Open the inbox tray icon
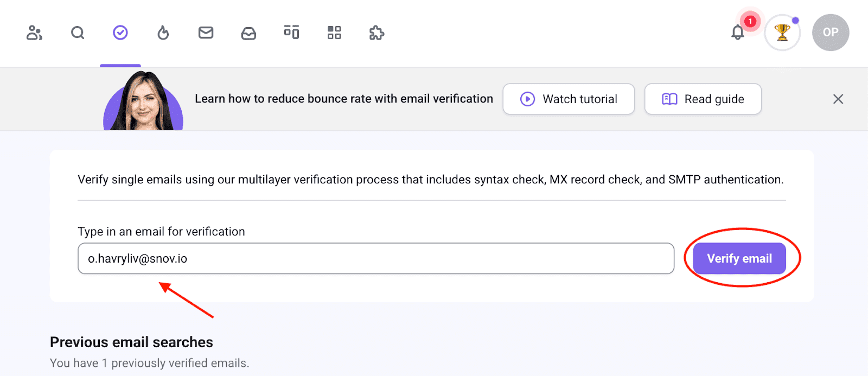This screenshot has height=376, width=868. coord(248,33)
